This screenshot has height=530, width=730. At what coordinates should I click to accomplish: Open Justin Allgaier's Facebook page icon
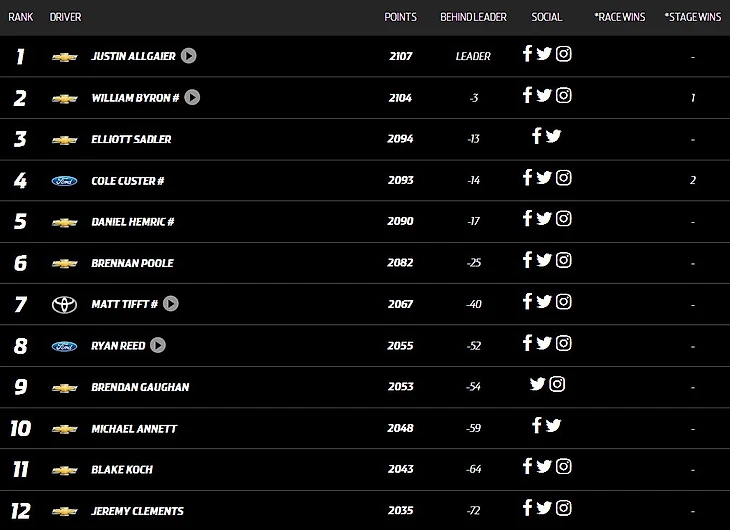click(528, 54)
